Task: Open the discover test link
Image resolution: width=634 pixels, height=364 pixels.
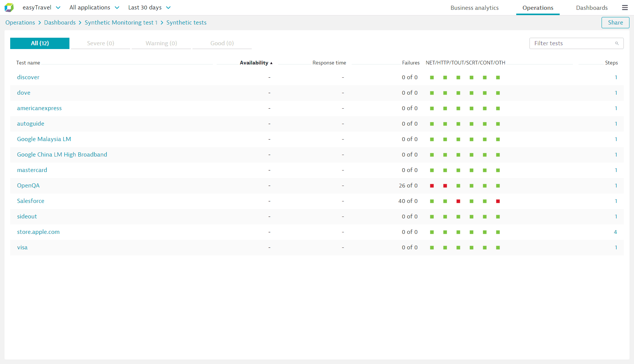Action: pyautogui.click(x=28, y=77)
